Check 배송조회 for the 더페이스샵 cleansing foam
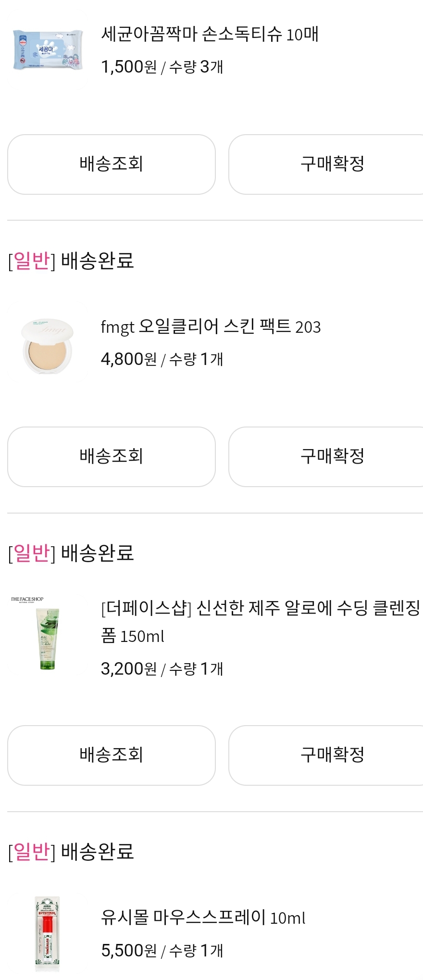This screenshot has height=980, width=423. click(112, 755)
